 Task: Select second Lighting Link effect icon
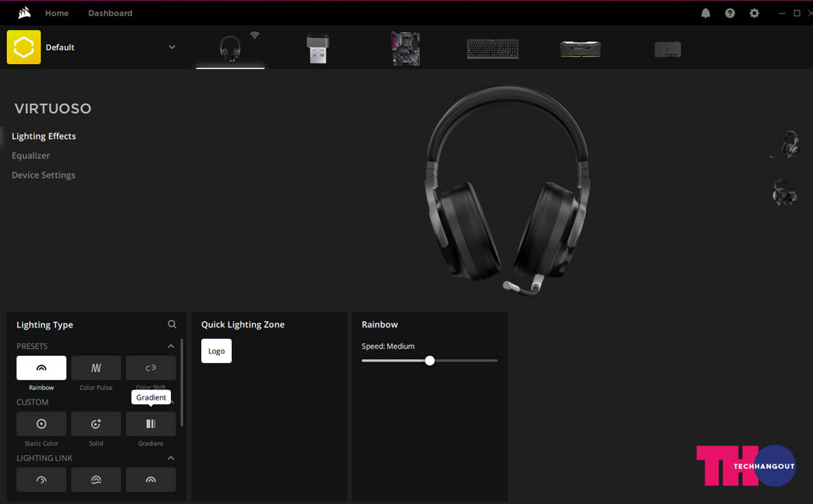96,479
